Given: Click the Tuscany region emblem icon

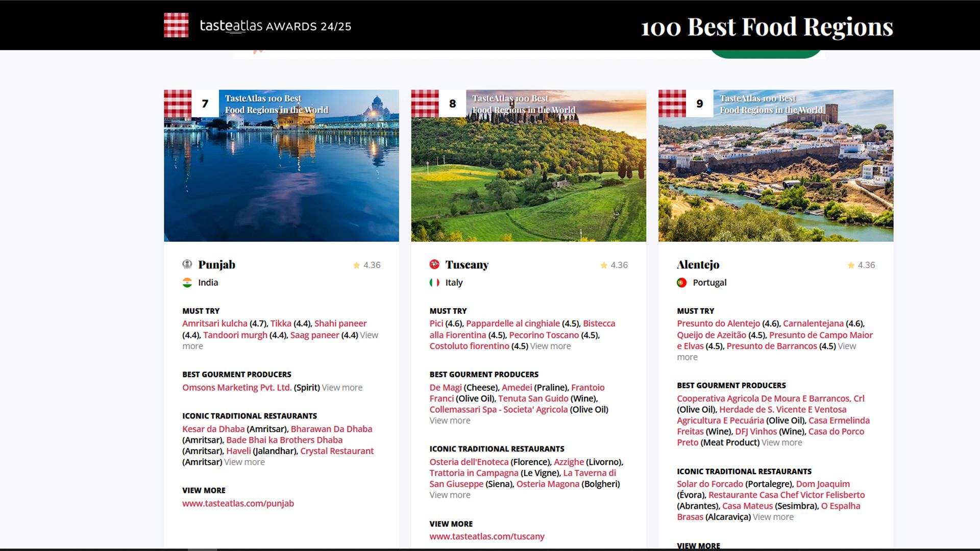Looking at the screenshot, I should click(x=434, y=264).
